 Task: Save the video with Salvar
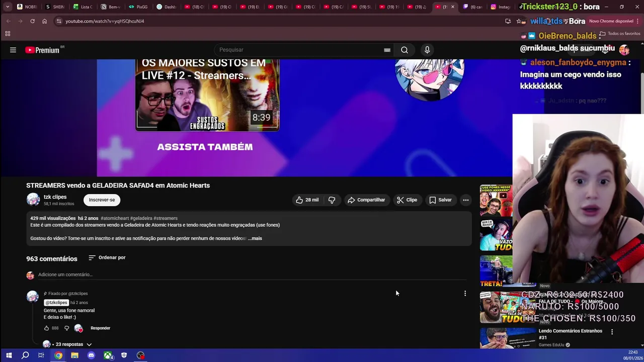coord(440,200)
